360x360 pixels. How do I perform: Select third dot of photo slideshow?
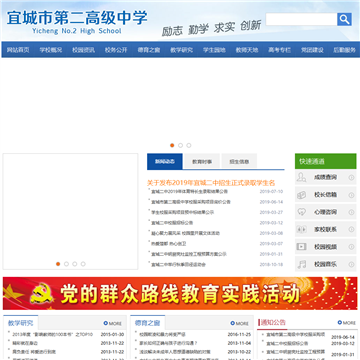75,264
